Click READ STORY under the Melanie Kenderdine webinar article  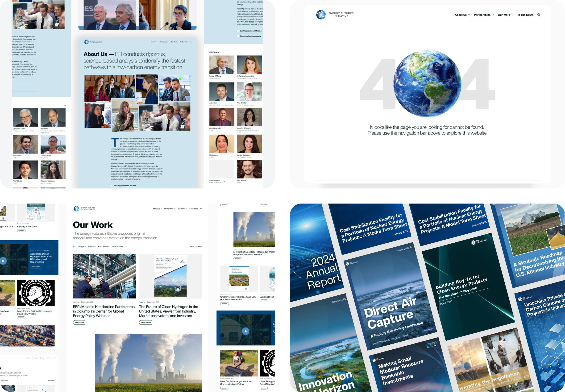click(80, 323)
